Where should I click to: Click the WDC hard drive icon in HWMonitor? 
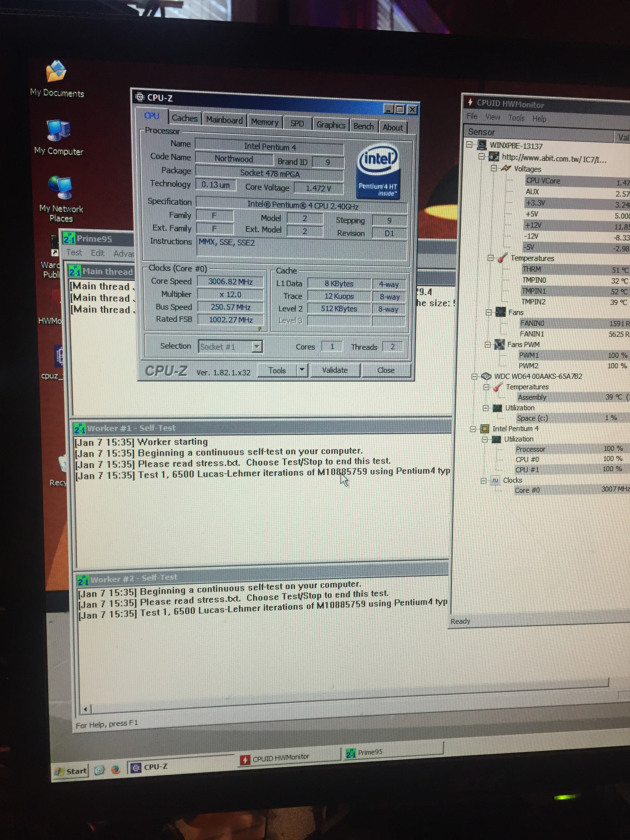coord(486,376)
